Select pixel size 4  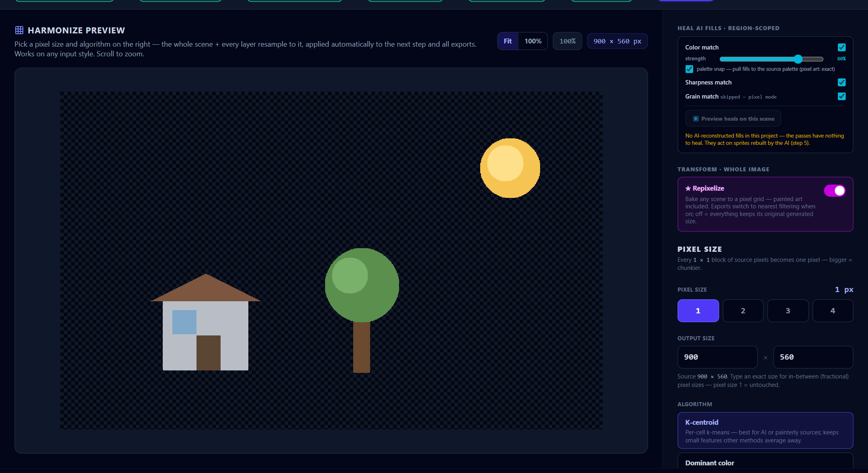[833, 311]
